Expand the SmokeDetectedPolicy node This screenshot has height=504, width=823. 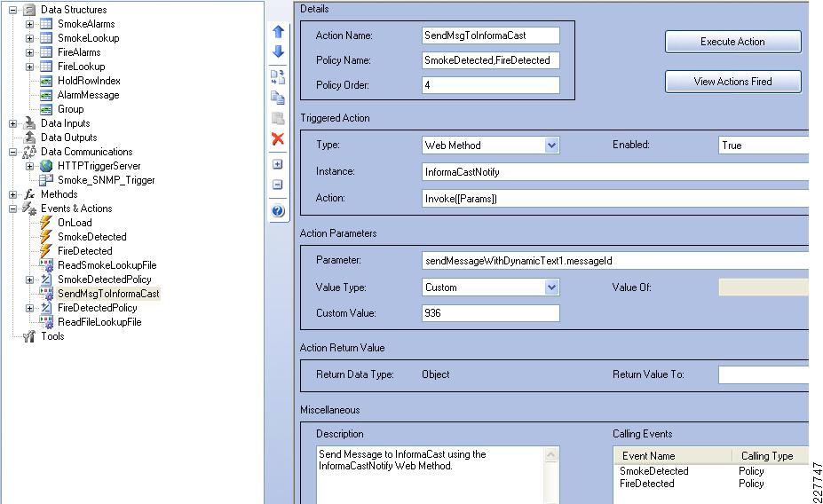tap(30, 280)
